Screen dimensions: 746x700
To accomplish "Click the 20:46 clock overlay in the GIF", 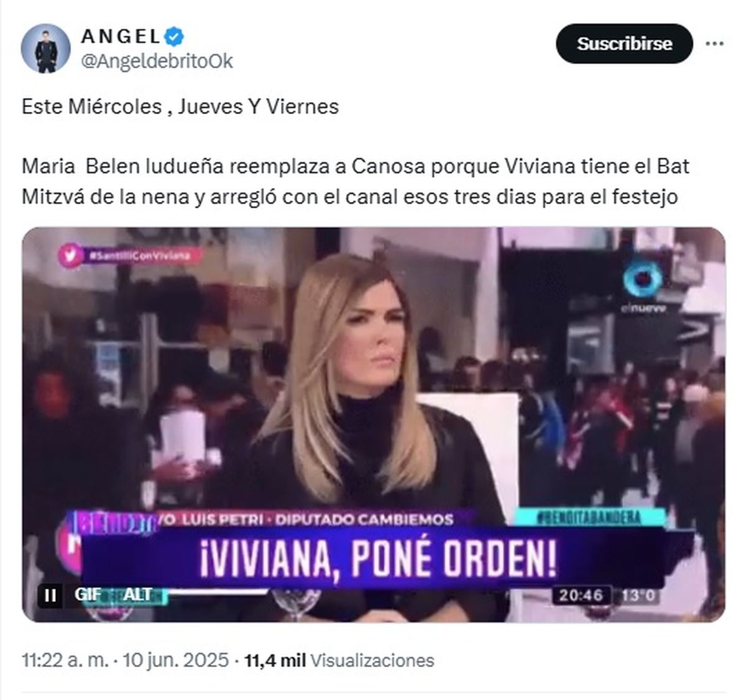I will (x=581, y=595).
